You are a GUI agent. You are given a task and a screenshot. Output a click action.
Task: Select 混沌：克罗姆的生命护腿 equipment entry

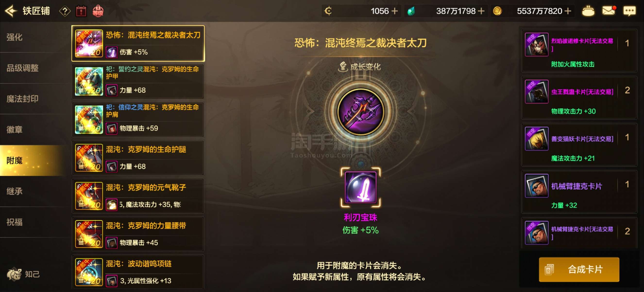tap(138, 158)
